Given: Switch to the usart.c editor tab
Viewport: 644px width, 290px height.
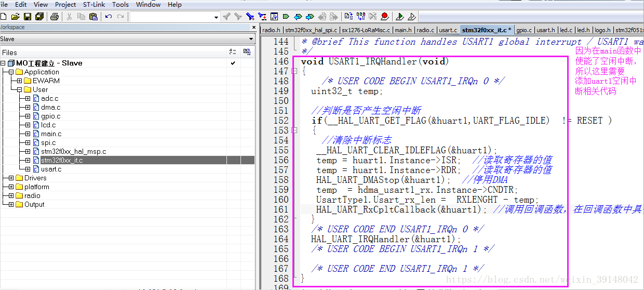Looking at the screenshot, I should [x=448, y=30].
